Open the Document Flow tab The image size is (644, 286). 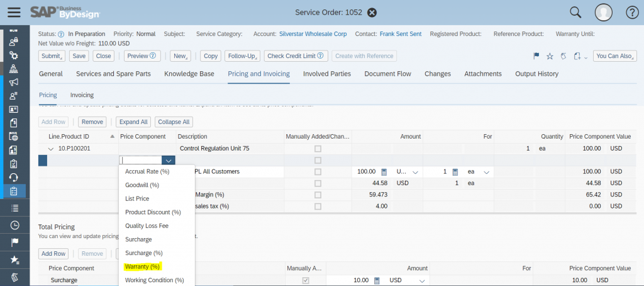click(387, 74)
